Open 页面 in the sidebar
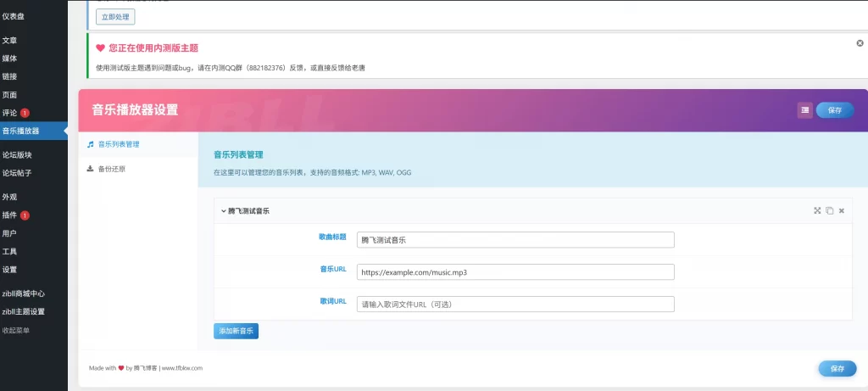Viewport: 868px width, 391px height. coord(34,95)
